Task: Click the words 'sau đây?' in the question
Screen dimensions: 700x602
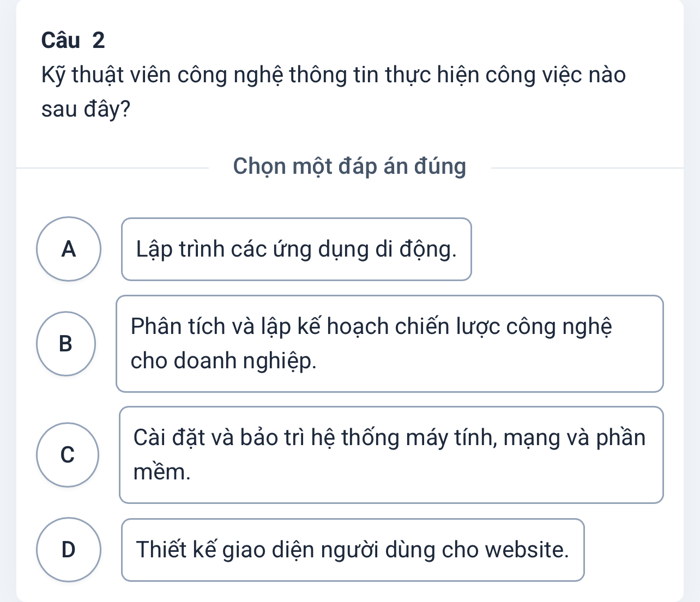Action: (x=86, y=110)
